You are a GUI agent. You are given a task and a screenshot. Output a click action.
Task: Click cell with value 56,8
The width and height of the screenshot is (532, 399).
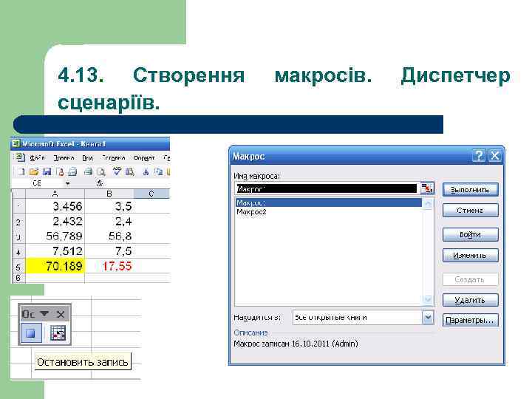(x=109, y=236)
